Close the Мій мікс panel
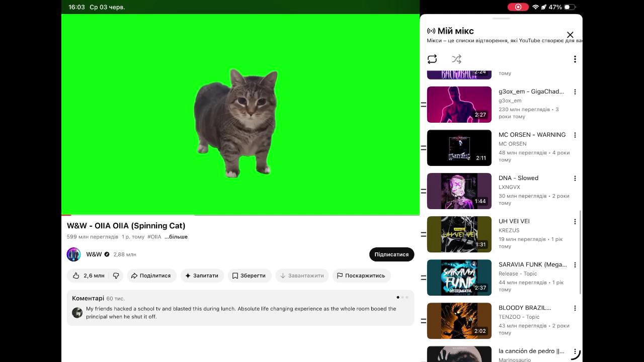The height and width of the screenshot is (362, 644). (570, 35)
